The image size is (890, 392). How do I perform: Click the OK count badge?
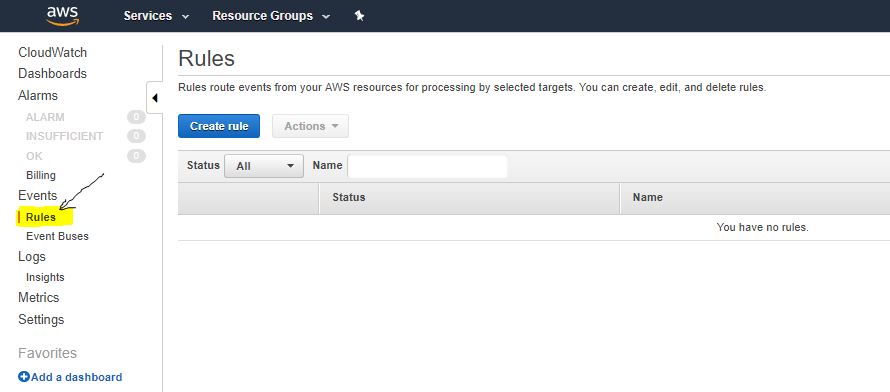pos(136,155)
